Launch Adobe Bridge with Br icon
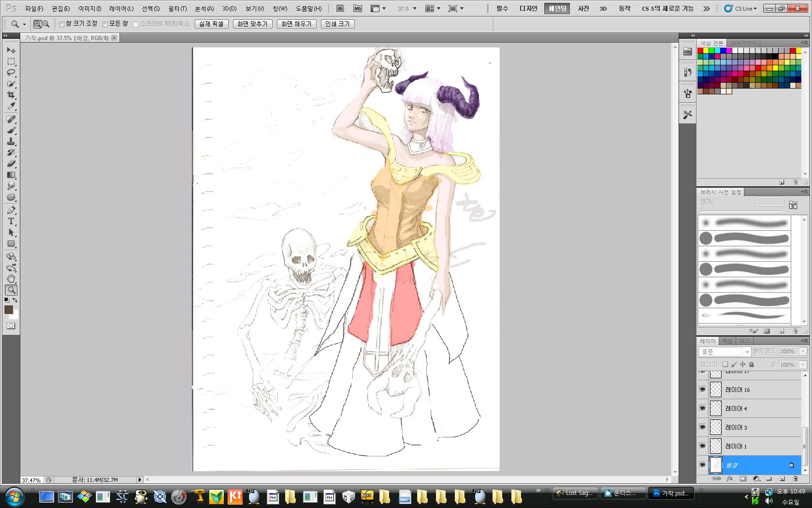The width and height of the screenshot is (812, 508). [x=340, y=8]
